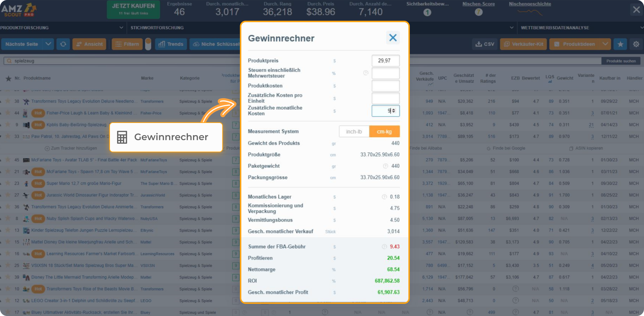Open the Produktideen dropdown arrow
Viewport: 644px width, 316px height.
pos(605,44)
